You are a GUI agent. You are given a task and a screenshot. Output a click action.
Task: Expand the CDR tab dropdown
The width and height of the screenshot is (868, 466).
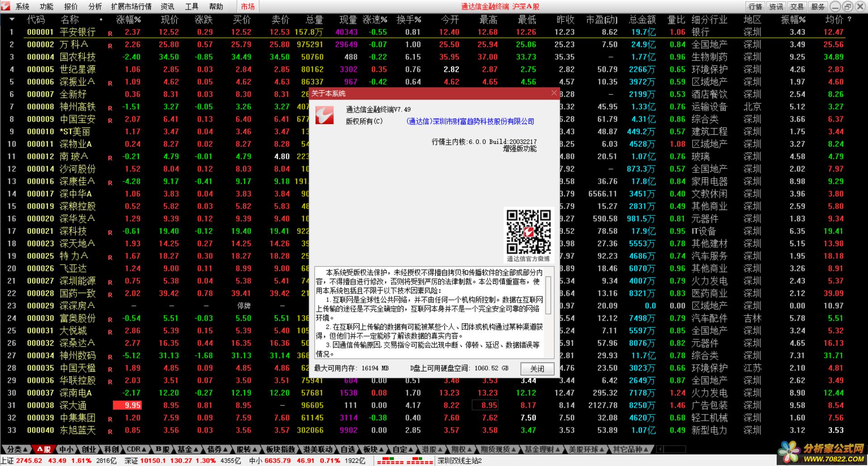pos(137,449)
